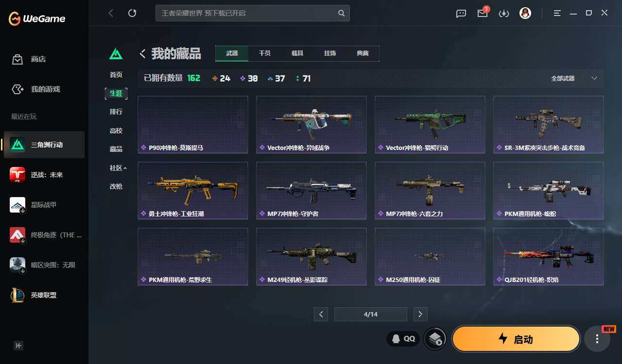This screenshot has height=364, width=622.
Task: Refresh the page with the reload icon
Action: pyautogui.click(x=132, y=13)
